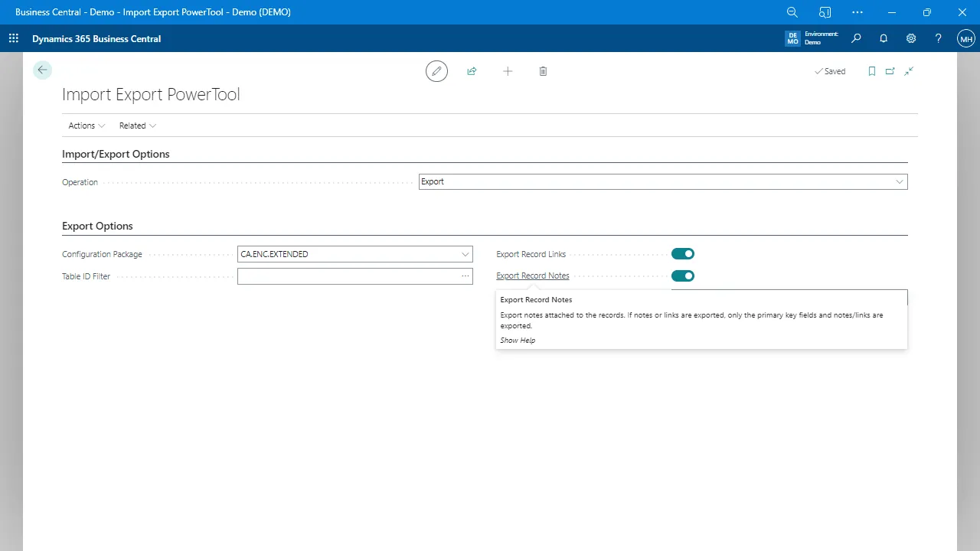The height and width of the screenshot is (551, 980).
Task: Open the app launcher waffle icon
Action: (14, 38)
